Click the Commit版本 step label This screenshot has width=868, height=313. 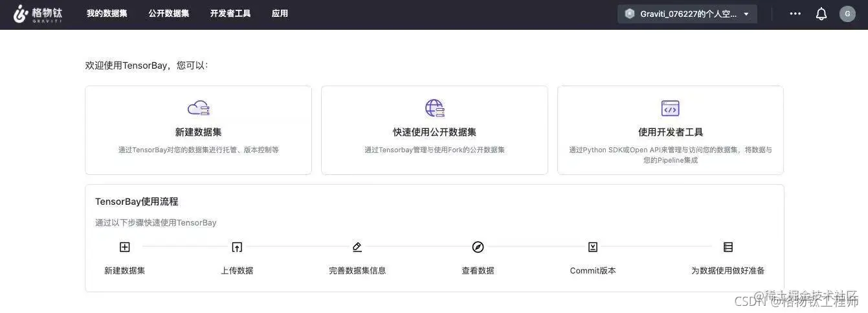[x=593, y=271]
